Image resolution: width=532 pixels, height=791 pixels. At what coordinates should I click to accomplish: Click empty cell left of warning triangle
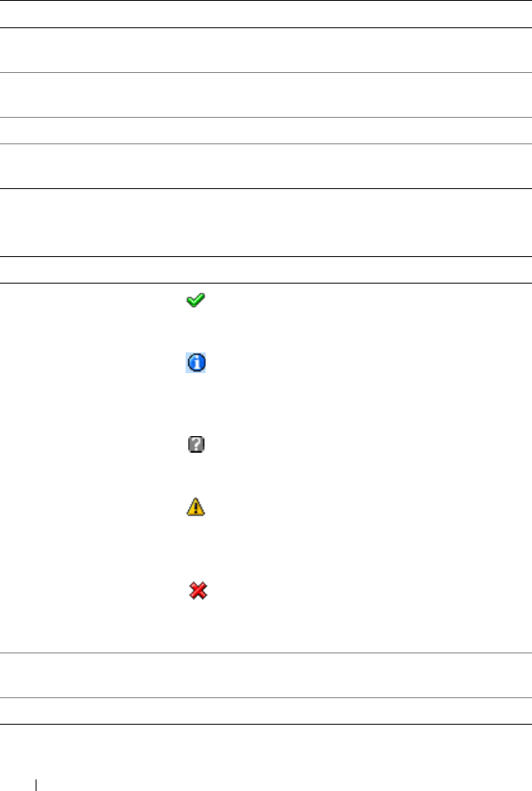[91, 507]
